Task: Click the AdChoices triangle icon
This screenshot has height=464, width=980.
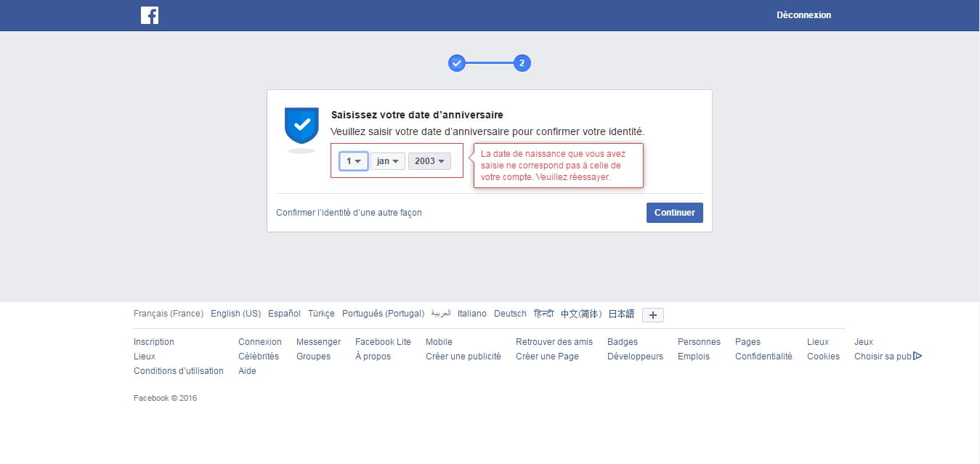Action: tap(918, 356)
